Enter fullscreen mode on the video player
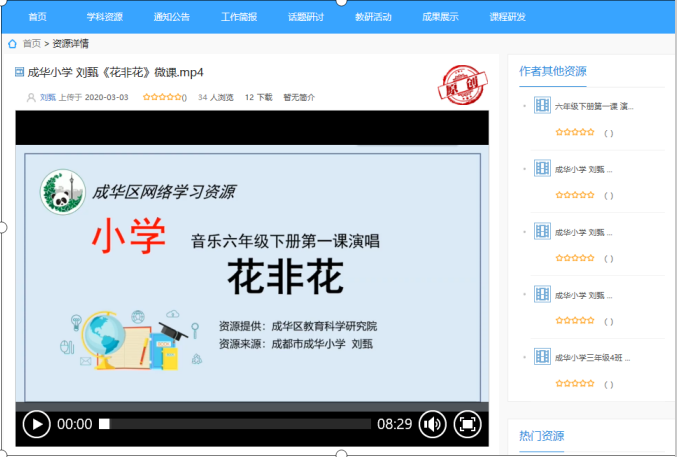 pos(467,424)
